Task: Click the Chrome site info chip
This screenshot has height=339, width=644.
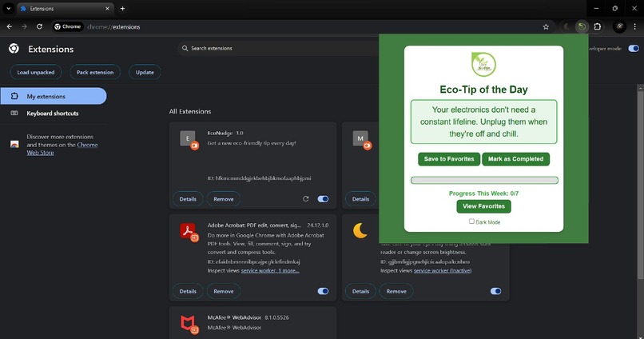Action: click(x=68, y=26)
